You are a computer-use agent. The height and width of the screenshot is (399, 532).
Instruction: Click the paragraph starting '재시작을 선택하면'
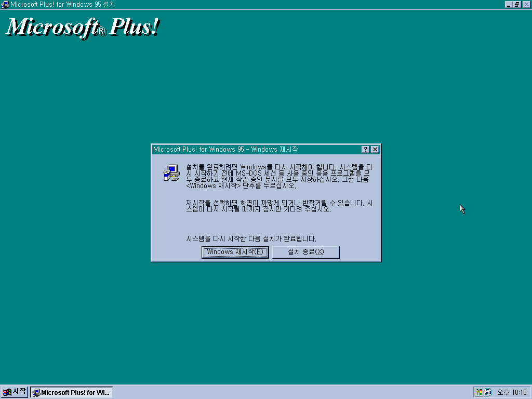tap(279, 206)
